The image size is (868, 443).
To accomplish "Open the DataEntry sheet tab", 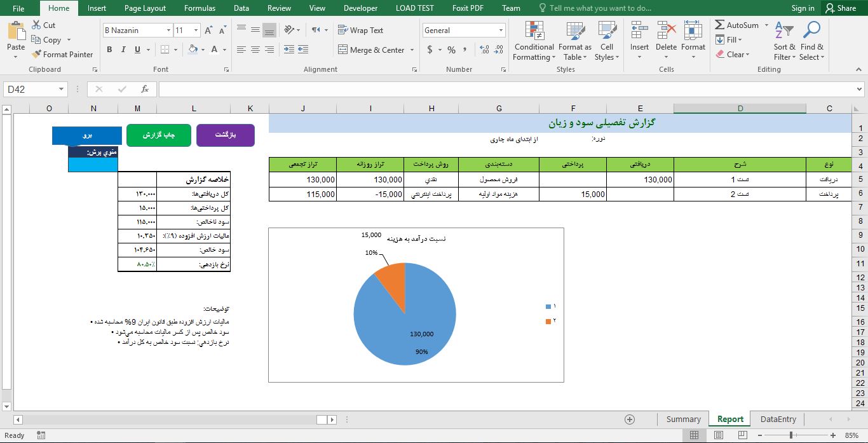I will 778,419.
